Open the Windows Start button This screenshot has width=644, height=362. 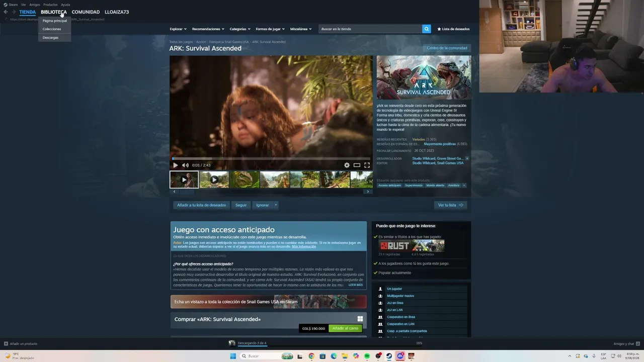233,356
